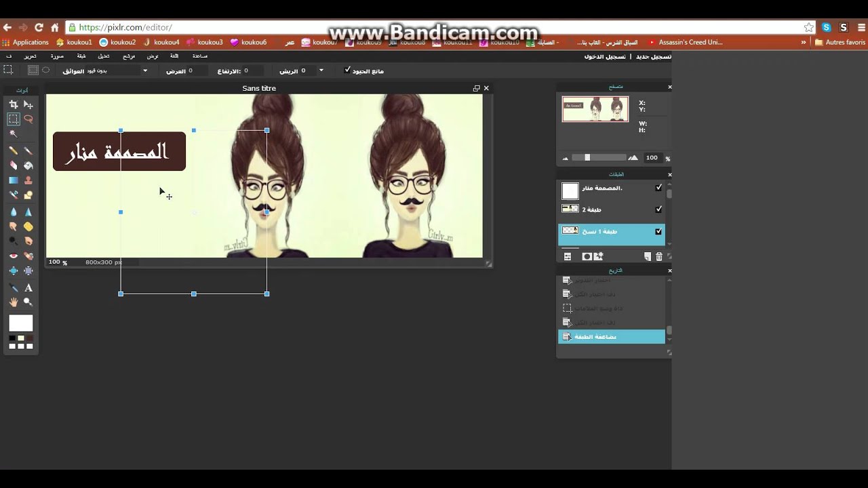This screenshot has height=488, width=868.
Task: Select the مضاعفة الطبقة history entry
Action: point(612,337)
